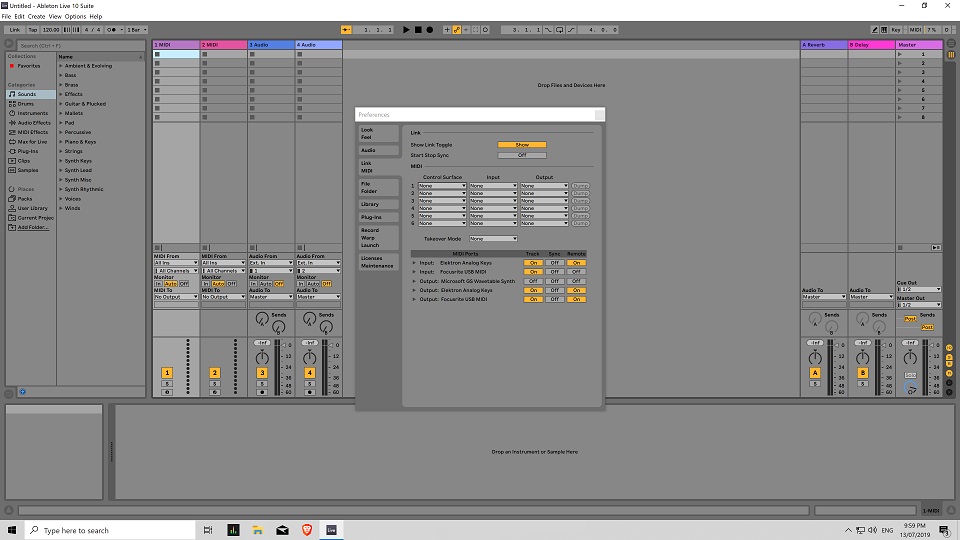Viewport: 960px width, 540px height.
Task: Toggle the Automation Arm chain icon
Action: coord(457,29)
